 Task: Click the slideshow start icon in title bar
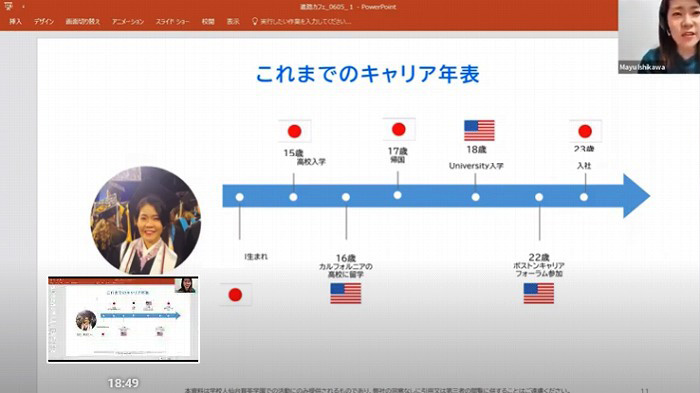[8, 6]
